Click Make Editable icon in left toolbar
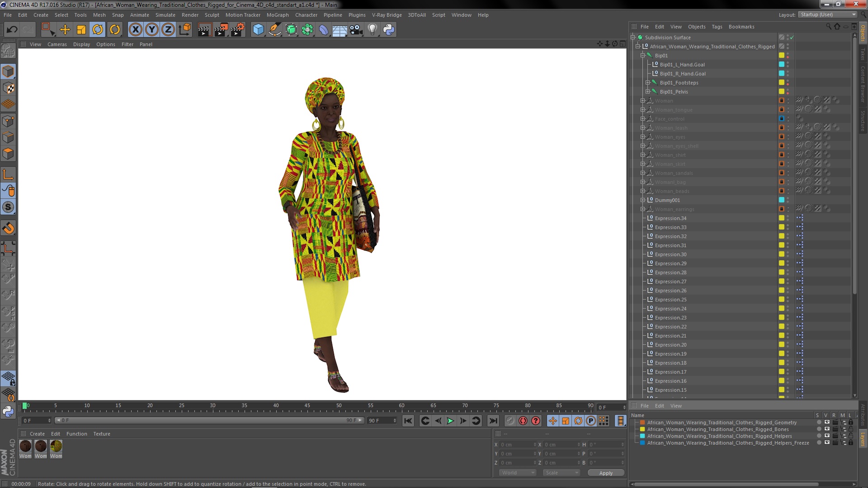This screenshot has height=488, width=868. (8, 51)
